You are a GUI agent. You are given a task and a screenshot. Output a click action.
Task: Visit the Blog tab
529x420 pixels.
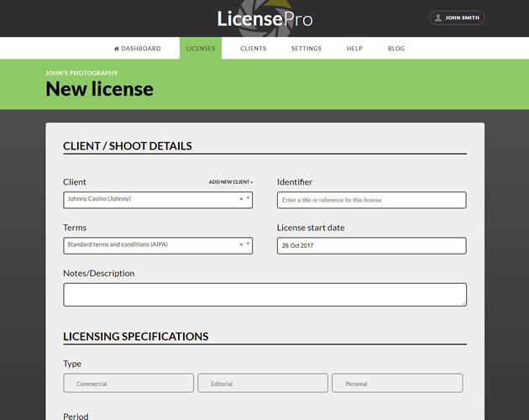396,49
